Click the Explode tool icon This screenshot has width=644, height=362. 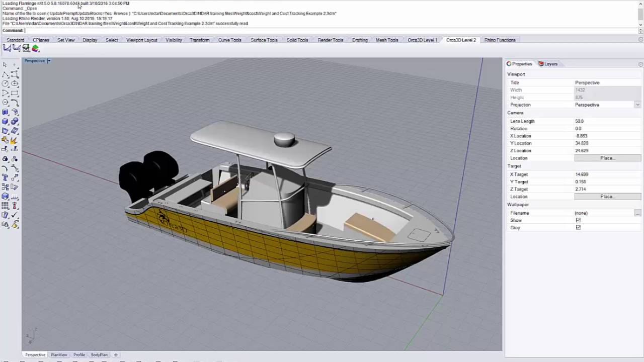point(15,140)
